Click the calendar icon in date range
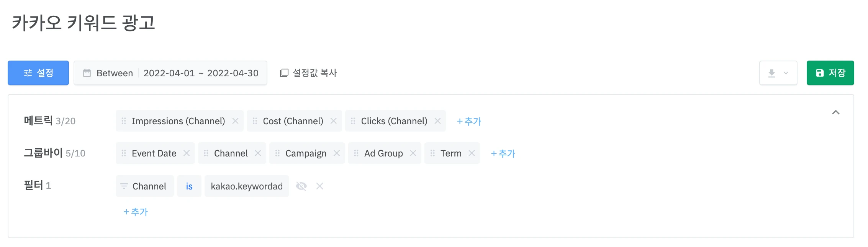This screenshot has height=247, width=868. 87,73
